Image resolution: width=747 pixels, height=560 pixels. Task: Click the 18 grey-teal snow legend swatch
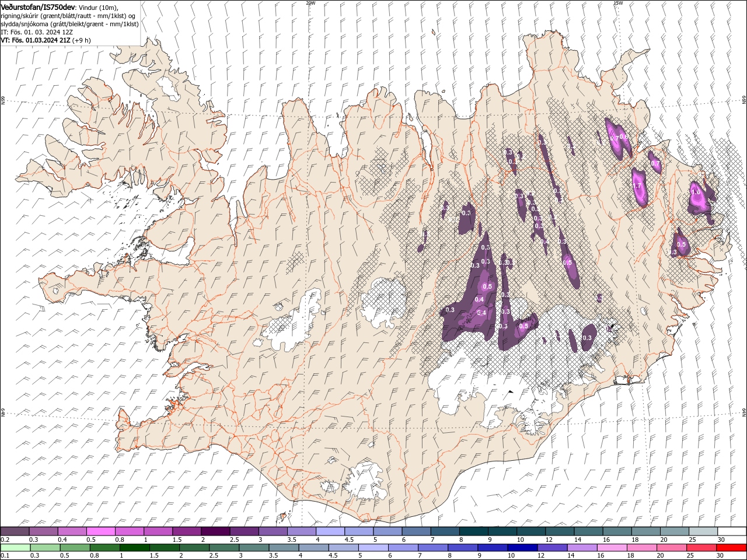pos(645,531)
